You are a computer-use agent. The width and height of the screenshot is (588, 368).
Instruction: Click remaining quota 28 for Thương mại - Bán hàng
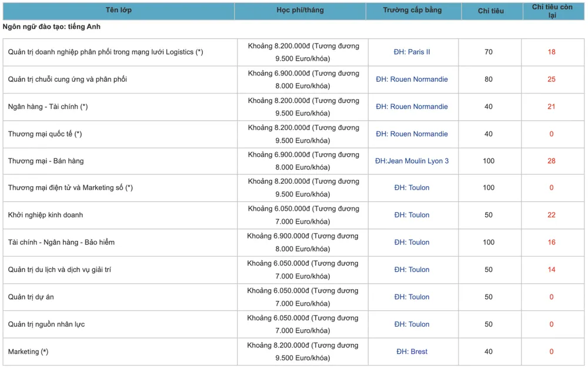tap(551, 161)
